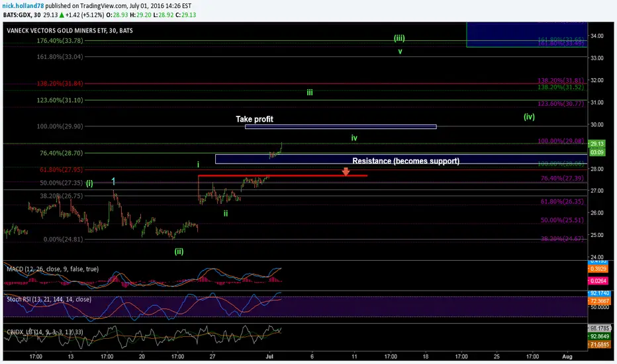Click the purple 61.80%(26.35) retracement label
Screen dimensions: 617x364
(x=562, y=201)
